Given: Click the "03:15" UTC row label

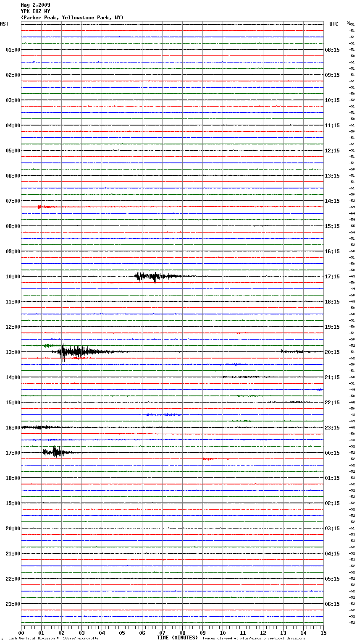Looking at the screenshot, I should click(x=332, y=529).
